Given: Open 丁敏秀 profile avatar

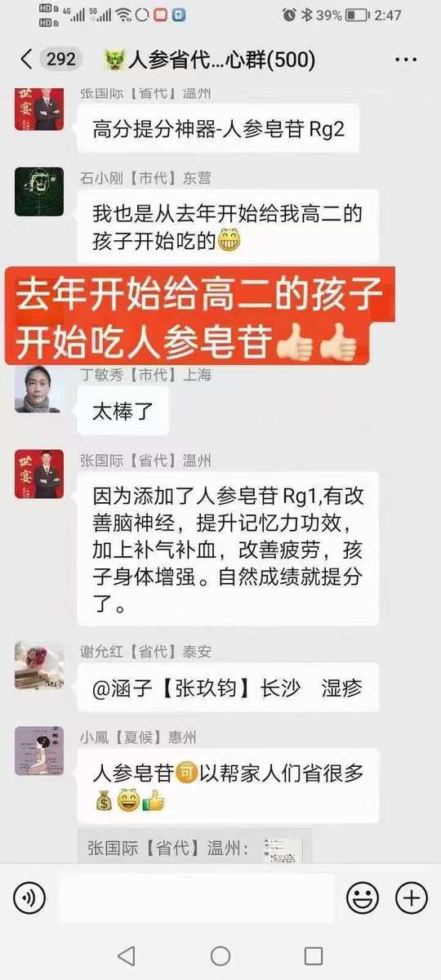Looking at the screenshot, I should 39,388.
